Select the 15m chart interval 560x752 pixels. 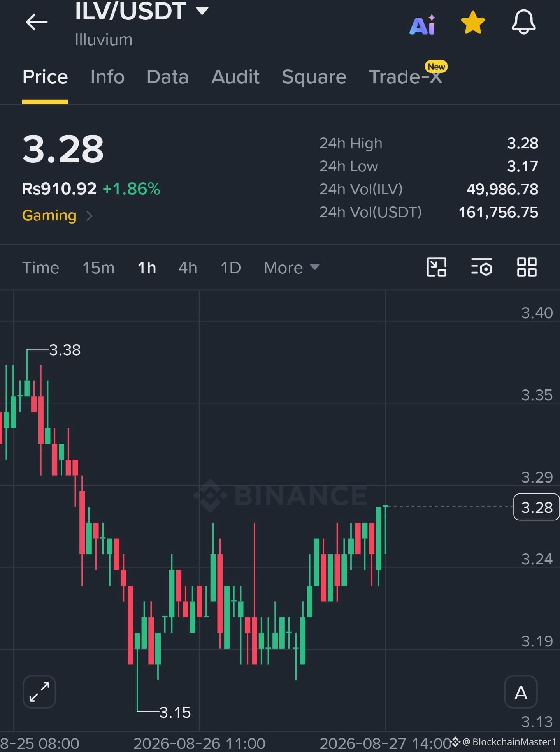point(98,268)
